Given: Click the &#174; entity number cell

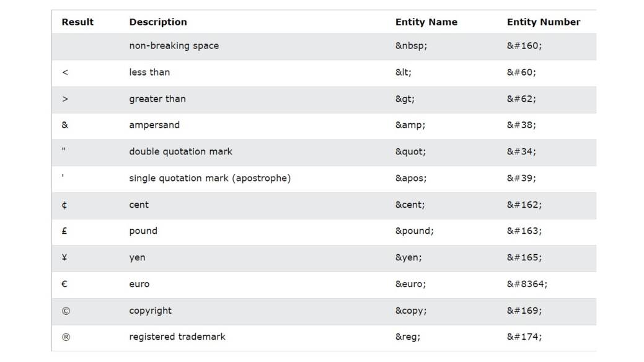Looking at the screenshot, I should tap(524, 337).
